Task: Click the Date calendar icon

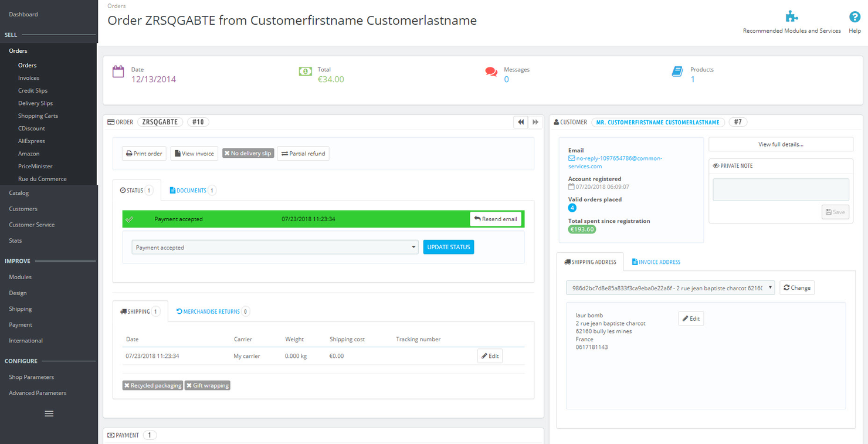Action: 118,71
